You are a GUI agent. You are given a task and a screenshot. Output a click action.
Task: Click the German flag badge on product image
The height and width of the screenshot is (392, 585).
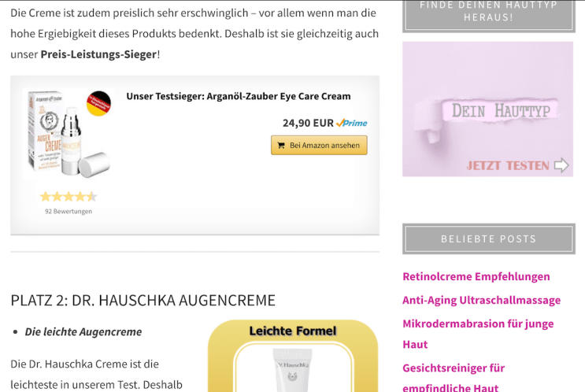tap(99, 103)
